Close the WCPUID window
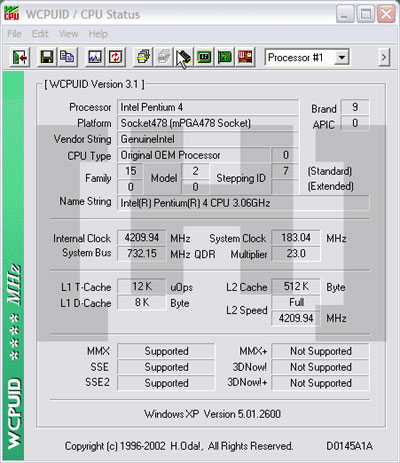Image resolution: width=400 pixels, height=463 pixels. (x=386, y=14)
